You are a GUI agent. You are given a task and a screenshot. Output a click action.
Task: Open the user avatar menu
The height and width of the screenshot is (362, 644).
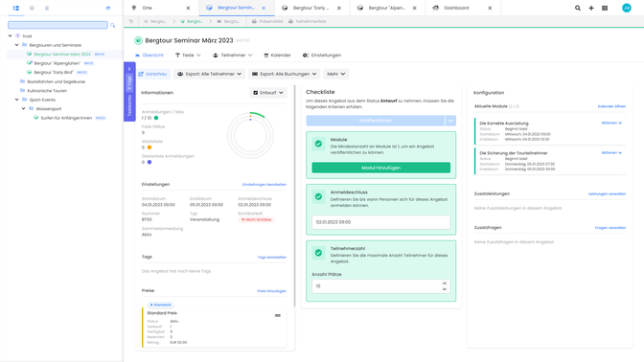click(627, 8)
